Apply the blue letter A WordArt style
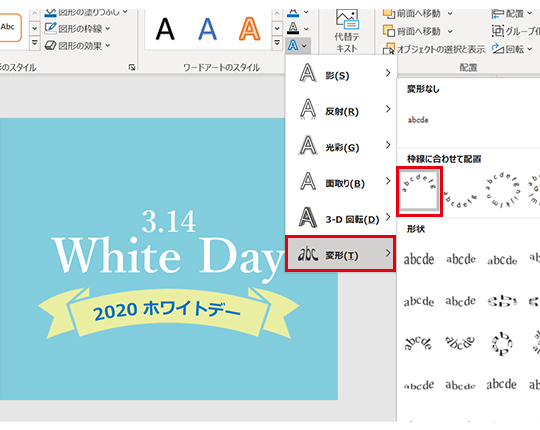The height and width of the screenshot is (430, 540). pos(207,29)
